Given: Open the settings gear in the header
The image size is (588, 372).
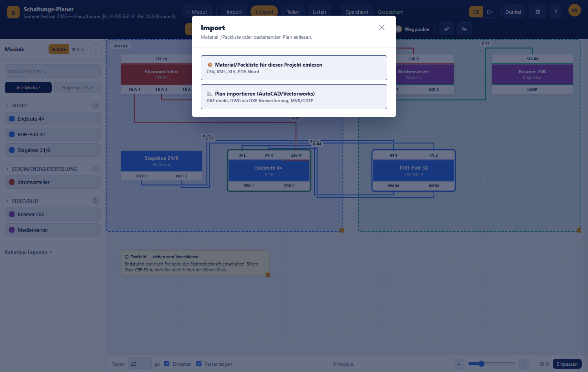Looking at the screenshot, I should point(538,12).
